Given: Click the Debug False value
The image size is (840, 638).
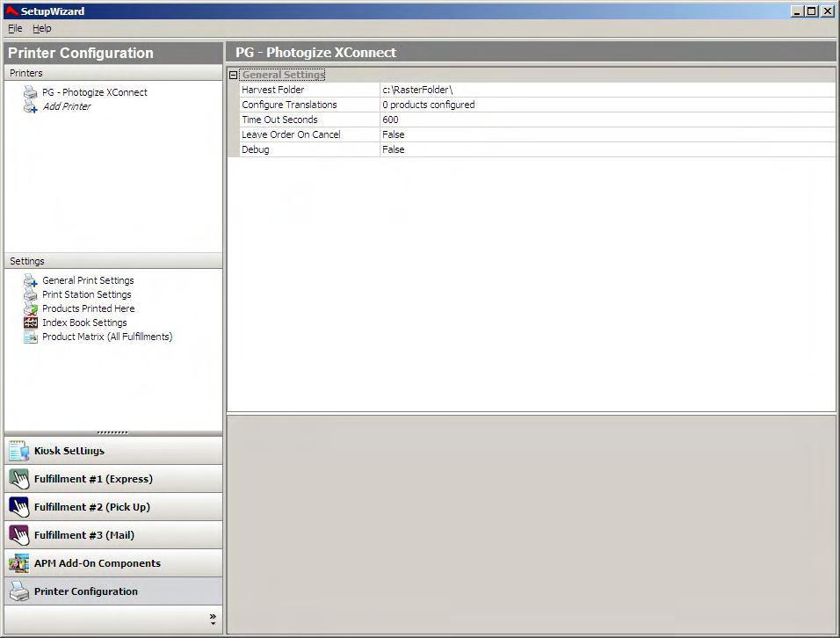Looking at the screenshot, I should [607, 150].
